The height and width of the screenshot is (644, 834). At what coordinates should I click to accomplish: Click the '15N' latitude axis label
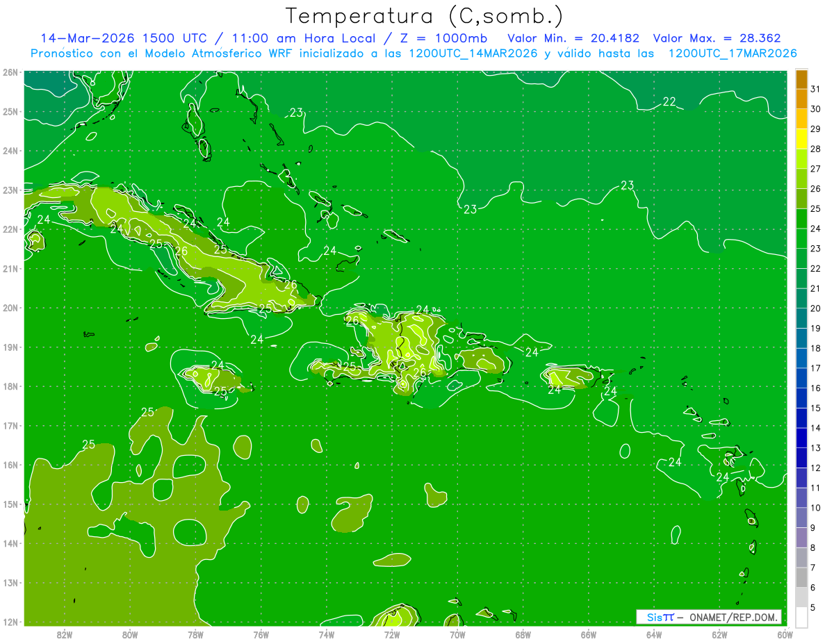pos(10,504)
